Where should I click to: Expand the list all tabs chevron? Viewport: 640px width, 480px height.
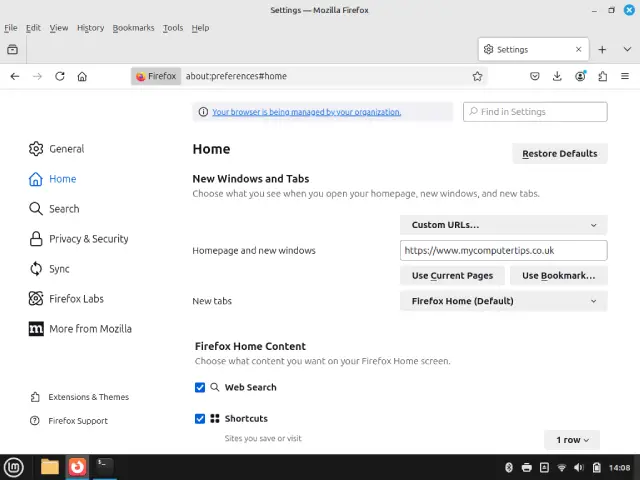coord(627,49)
